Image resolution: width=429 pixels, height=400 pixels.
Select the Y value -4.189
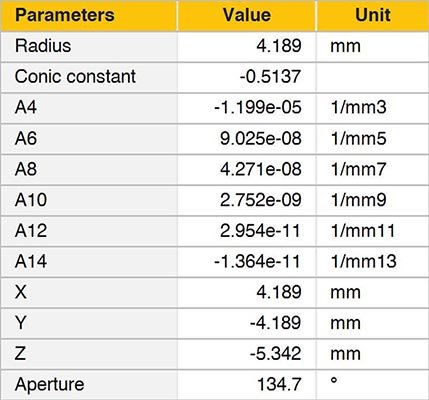coord(276,323)
